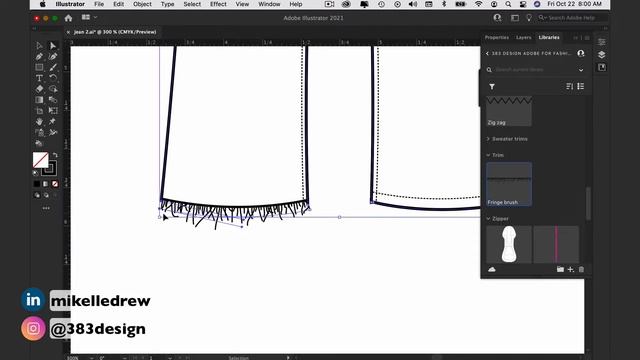Reset to default fill and stroke
640x360 pixels.
click(x=36, y=173)
